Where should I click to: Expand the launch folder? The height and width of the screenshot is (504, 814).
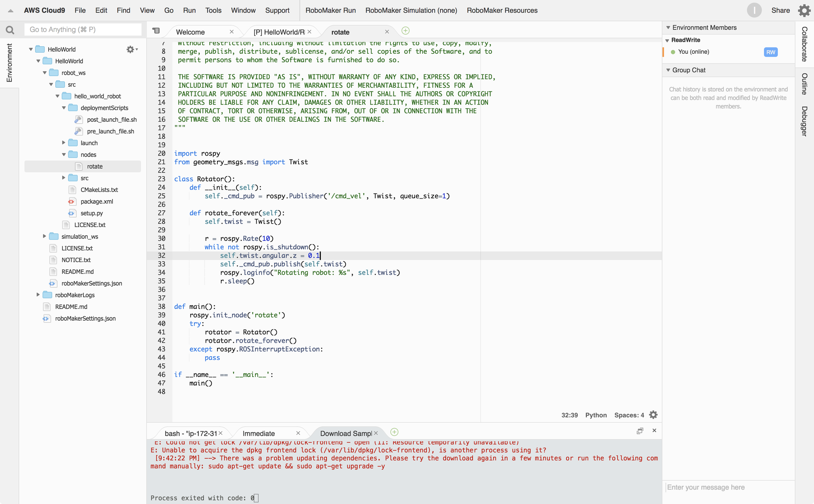pyautogui.click(x=64, y=143)
